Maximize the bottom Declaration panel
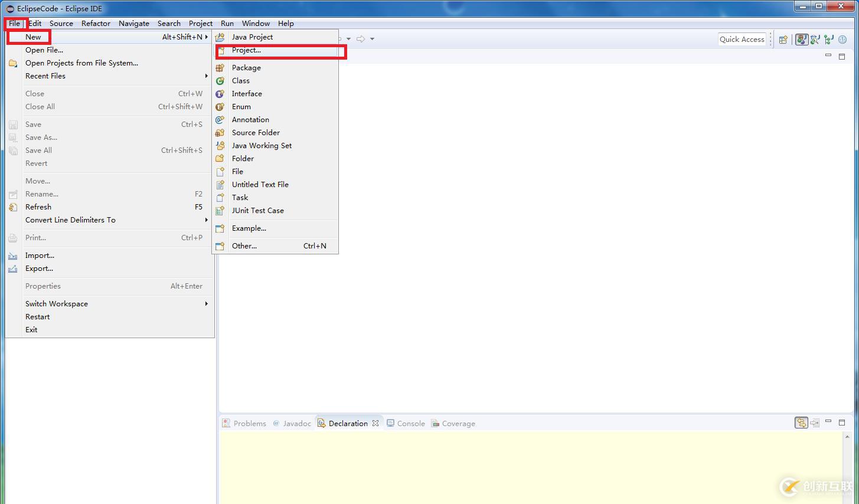Screen dimensions: 859x504 point(842,422)
